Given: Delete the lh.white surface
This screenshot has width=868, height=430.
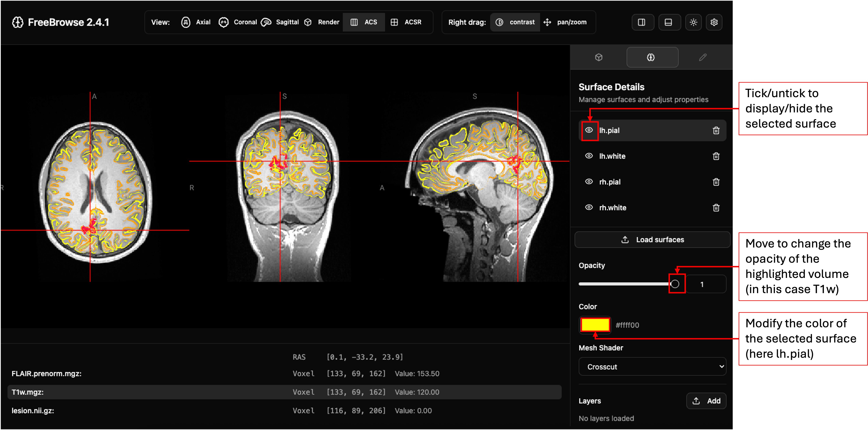Looking at the screenshot, I should pos(716,156).
